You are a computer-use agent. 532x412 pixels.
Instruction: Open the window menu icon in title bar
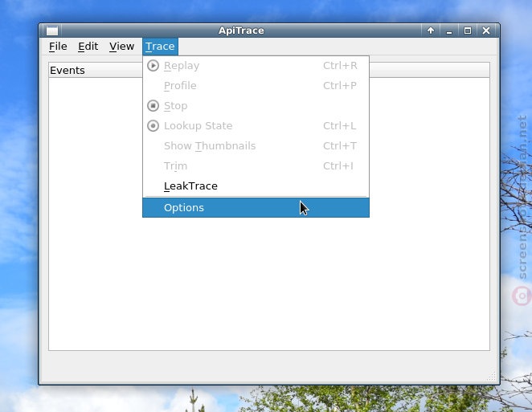click(x=52, y=31)
